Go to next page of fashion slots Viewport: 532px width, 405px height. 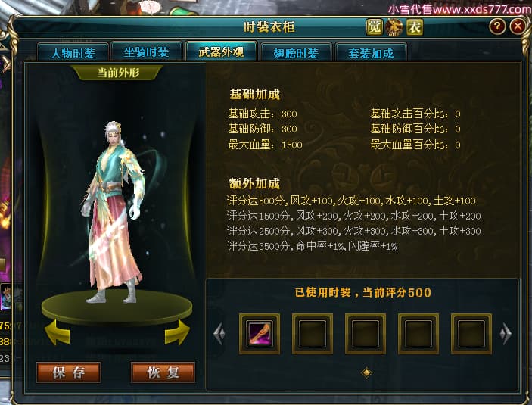tap(506, 334)
